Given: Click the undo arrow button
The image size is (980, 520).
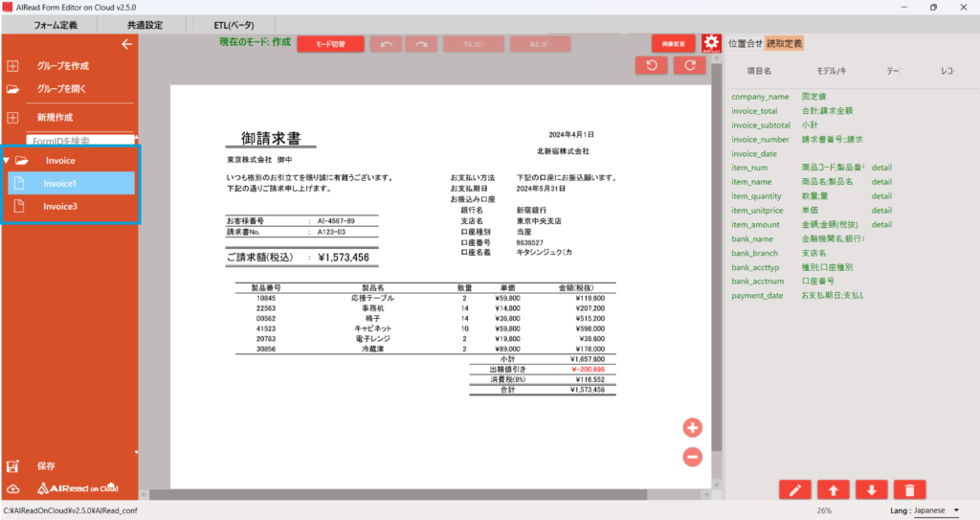Looking at the screenshot, I should (x=386, y=44).
